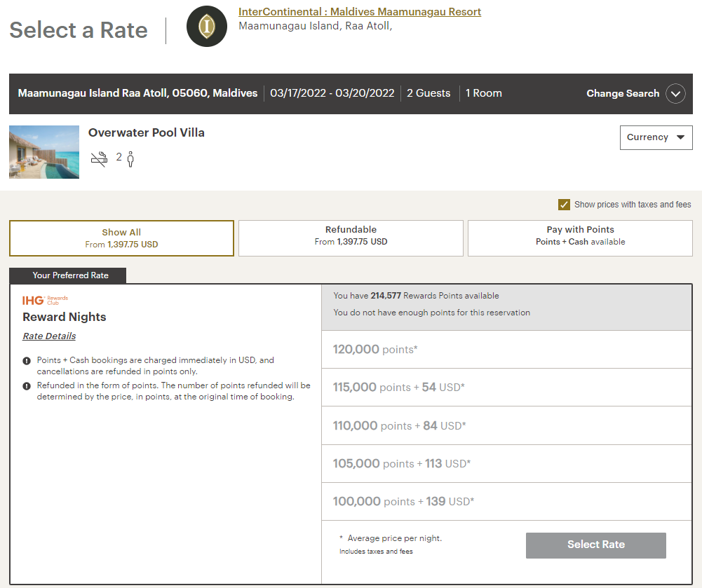This screenshot has width=702, height=588.
Task: Choose the 100,000 points + 139 USD option
Action: [506, 501]
